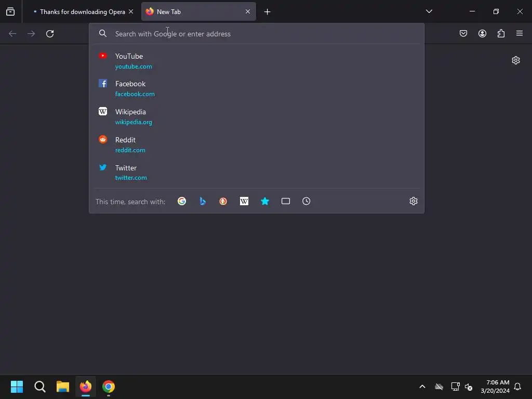Search open Tabs via rectangle icon

tap(286, 201)
